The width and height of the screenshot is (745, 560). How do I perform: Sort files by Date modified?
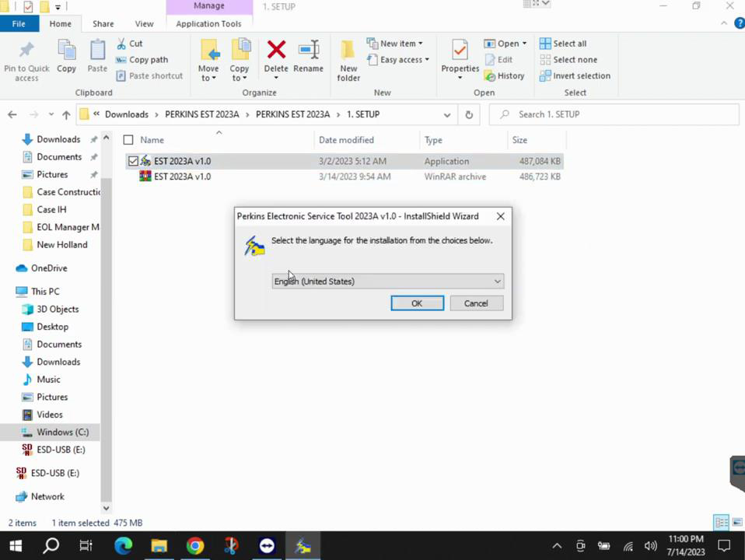coord(346,140)
